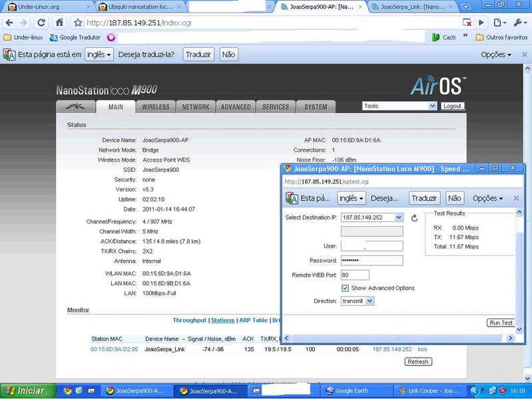Switch to Link Cooper taskbar item
Viewport: 532px width, 399px height.
pos(429,391)
